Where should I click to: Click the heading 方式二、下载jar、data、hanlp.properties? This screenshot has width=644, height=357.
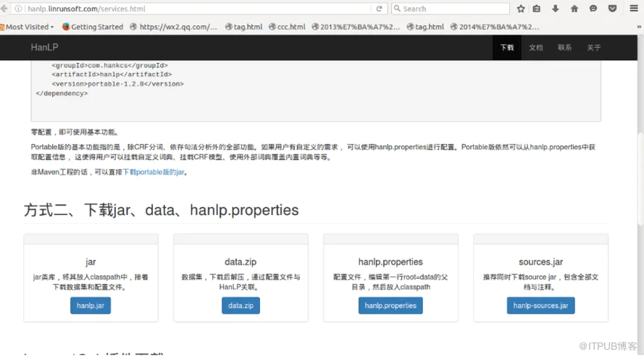pyautogui.click(x=161, y=210)
